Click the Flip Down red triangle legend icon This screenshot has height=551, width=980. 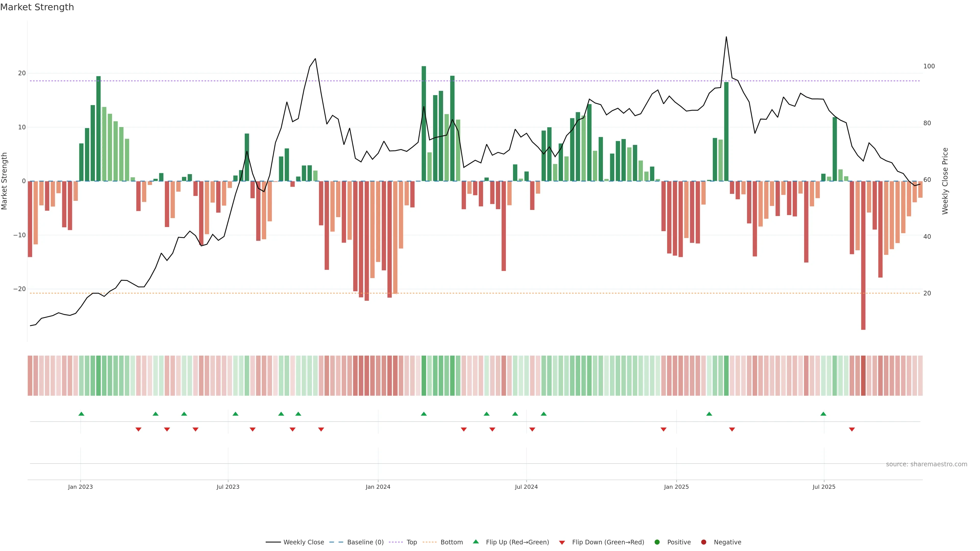[x=562, y=543]
